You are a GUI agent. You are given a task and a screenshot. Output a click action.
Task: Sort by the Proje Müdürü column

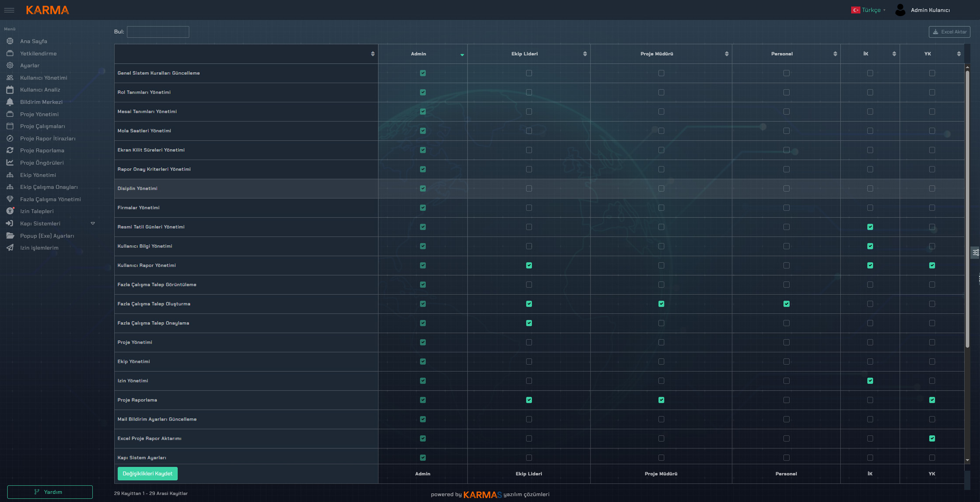coord(656,54)
